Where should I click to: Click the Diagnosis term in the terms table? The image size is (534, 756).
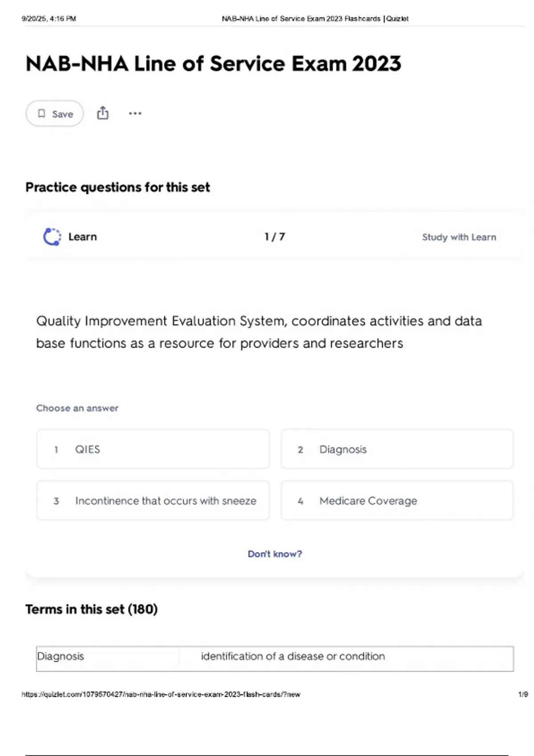pos(61,656)
